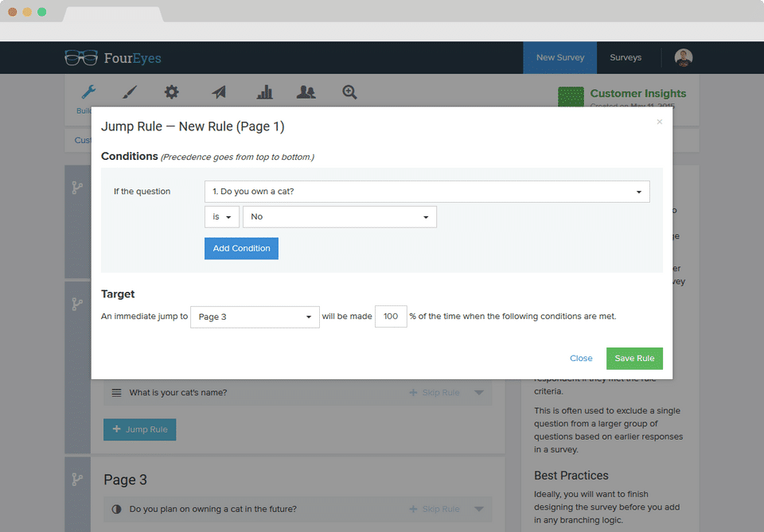Expand the "No" answer dropdown

point(339,217)
